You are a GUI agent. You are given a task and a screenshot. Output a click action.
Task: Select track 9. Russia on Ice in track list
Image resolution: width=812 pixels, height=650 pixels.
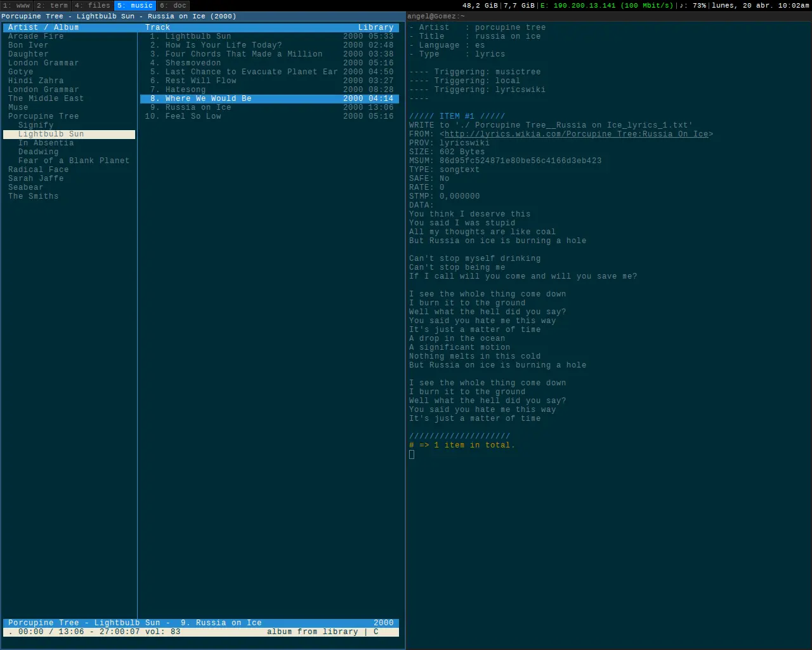pos(270,107)
